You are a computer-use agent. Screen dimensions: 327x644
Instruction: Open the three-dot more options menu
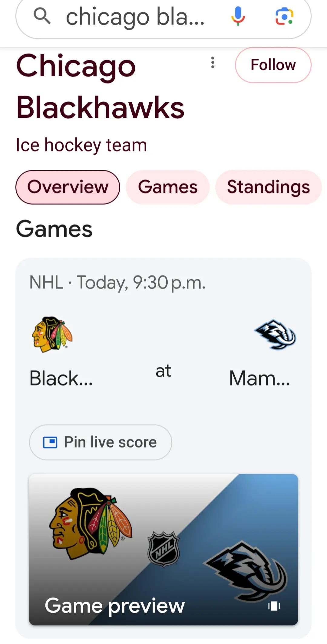[213, 62]
